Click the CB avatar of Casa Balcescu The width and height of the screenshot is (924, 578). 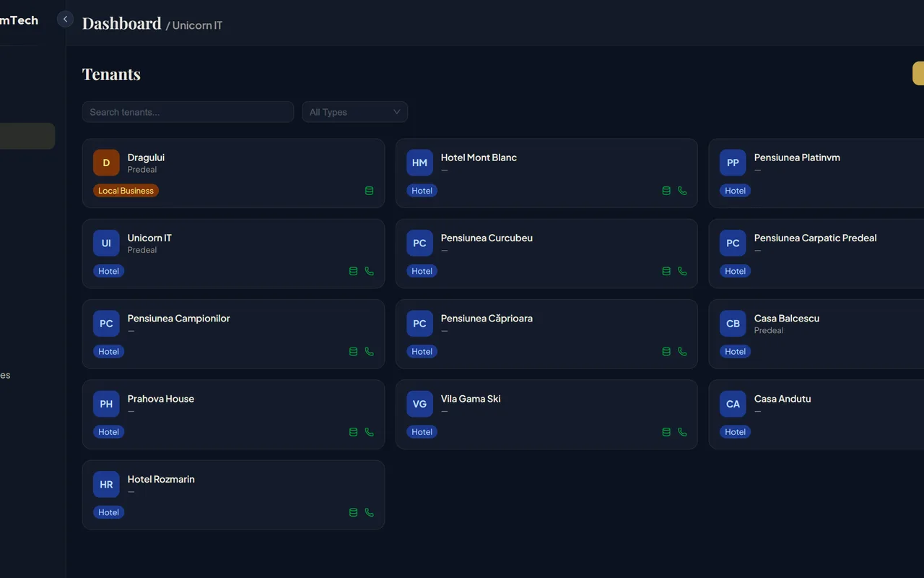tap(733, 324)
